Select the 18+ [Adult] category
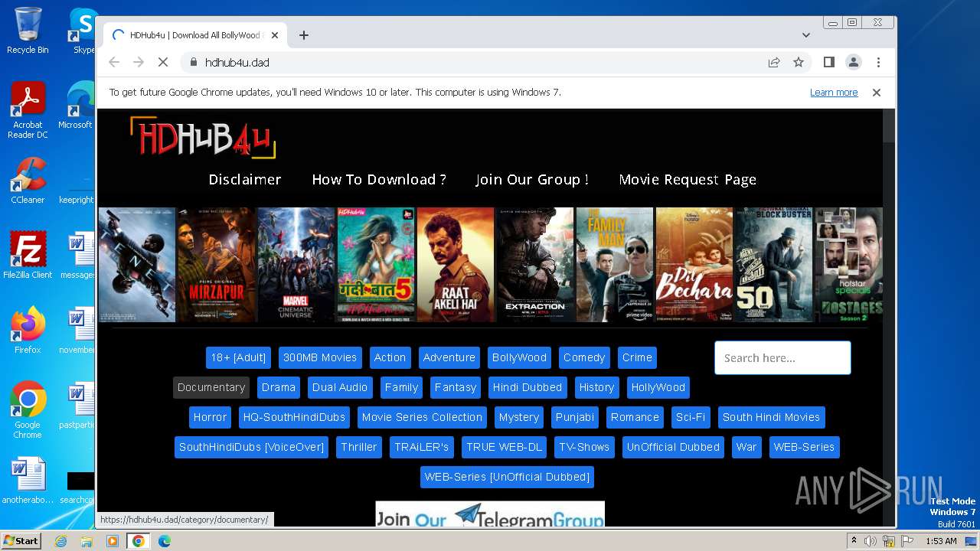Image resolution: width=980 pixels, height=551 pixels. [x=238, y=358]
